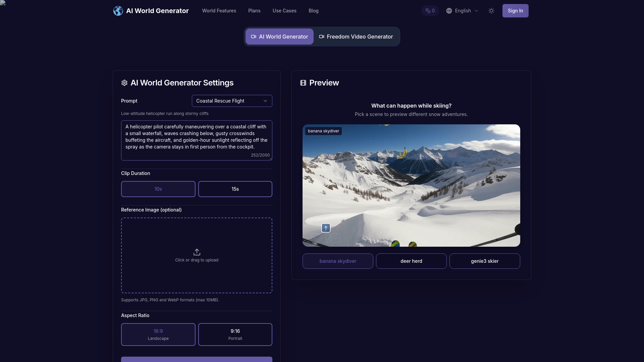This screenshot has width=644, height=362.
Task: Click inside the helicopter prompt text area
Action: pyautogui.click(x=197, y=140)
